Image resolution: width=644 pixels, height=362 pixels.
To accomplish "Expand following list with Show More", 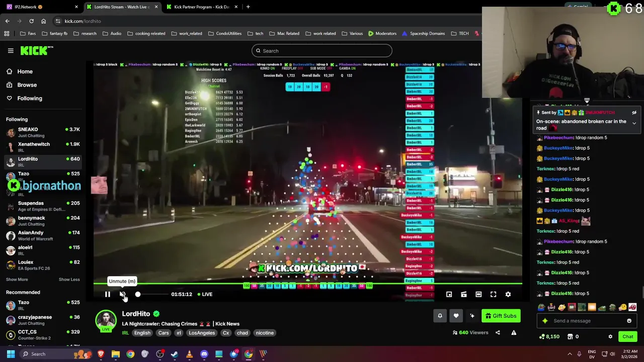I will 17,280.
